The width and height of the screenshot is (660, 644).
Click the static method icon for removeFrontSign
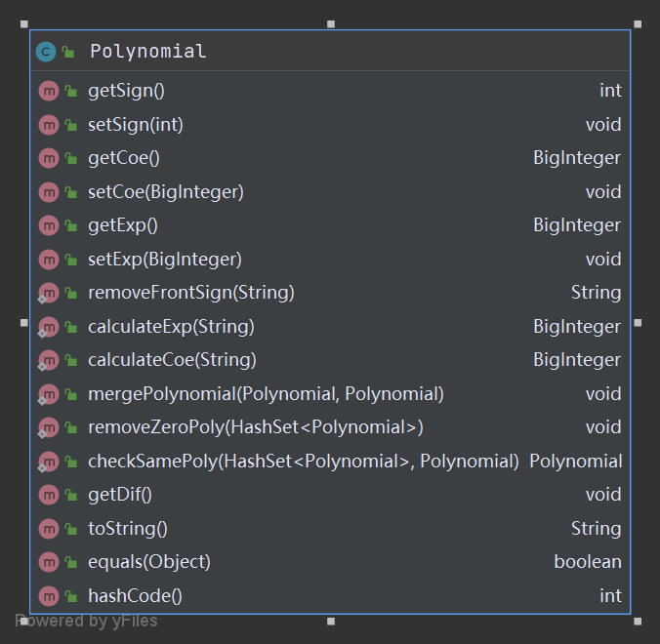[49, 293]
